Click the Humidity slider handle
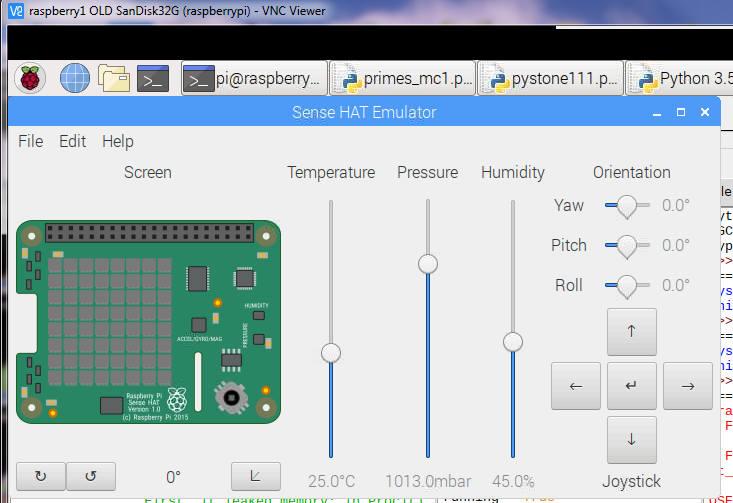 click(513, 342)
